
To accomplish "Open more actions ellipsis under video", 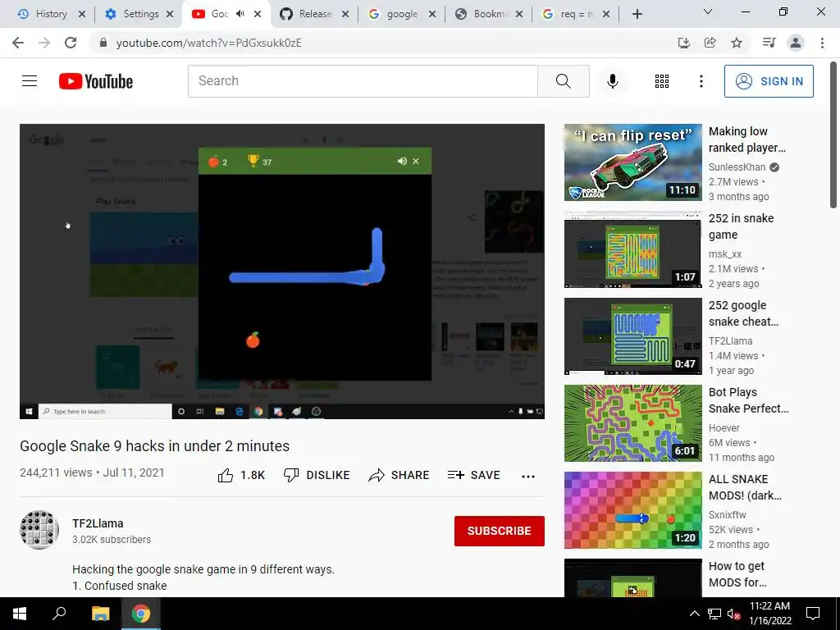I will (x=527, y=476).
